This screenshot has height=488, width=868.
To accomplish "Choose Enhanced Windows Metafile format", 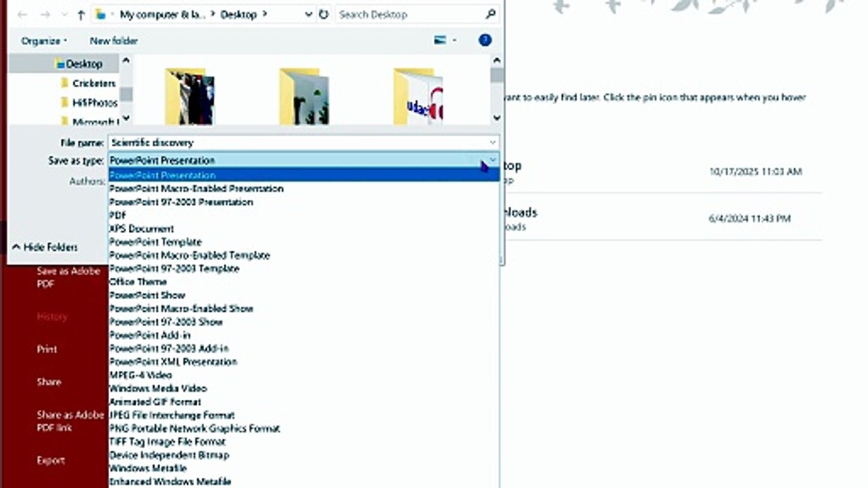I will [304, 481].
